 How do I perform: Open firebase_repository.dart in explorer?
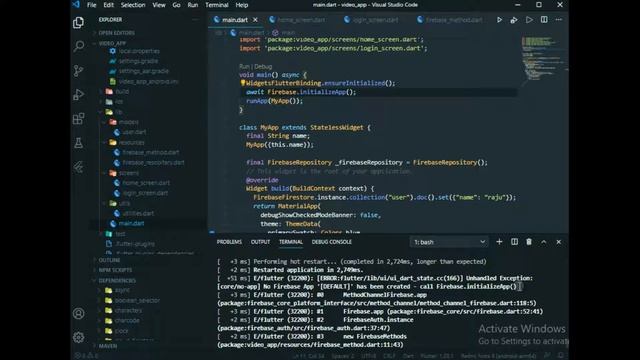point(153,162)
